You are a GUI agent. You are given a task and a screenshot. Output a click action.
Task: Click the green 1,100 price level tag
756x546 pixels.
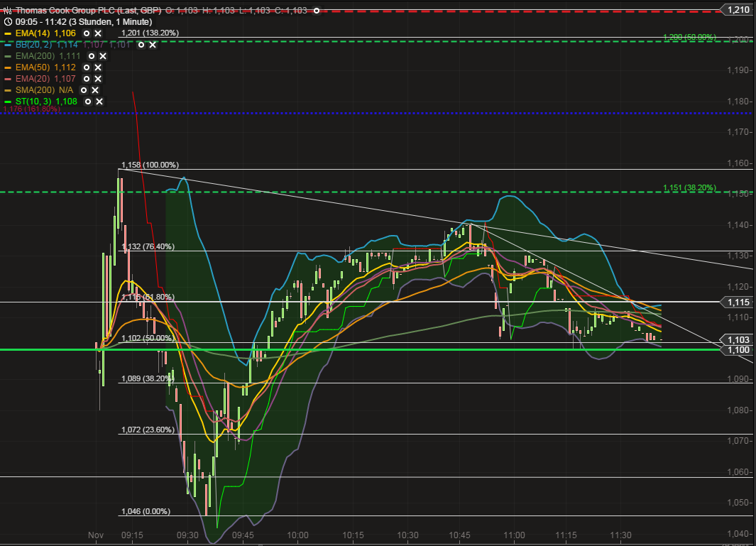738,349
